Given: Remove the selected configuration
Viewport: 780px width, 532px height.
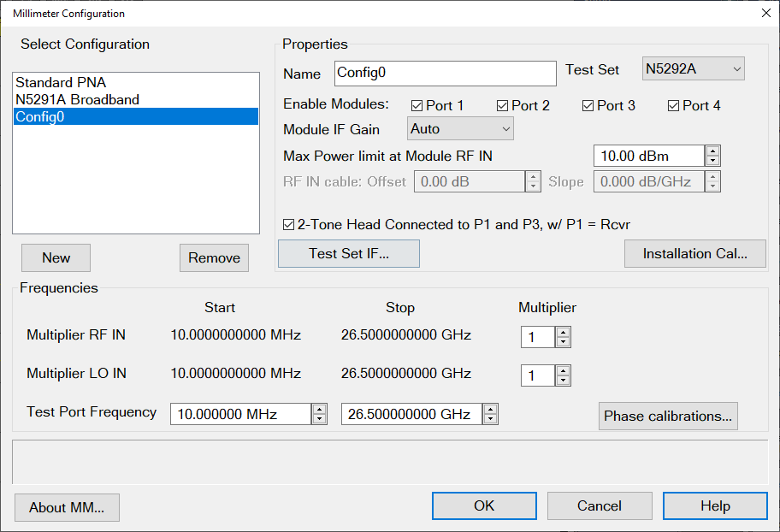Looking at the screenshot, I should tap(214, 258).
